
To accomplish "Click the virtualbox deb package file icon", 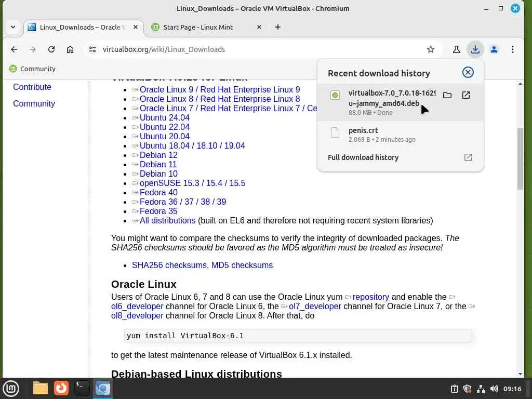I will point(335,95).
